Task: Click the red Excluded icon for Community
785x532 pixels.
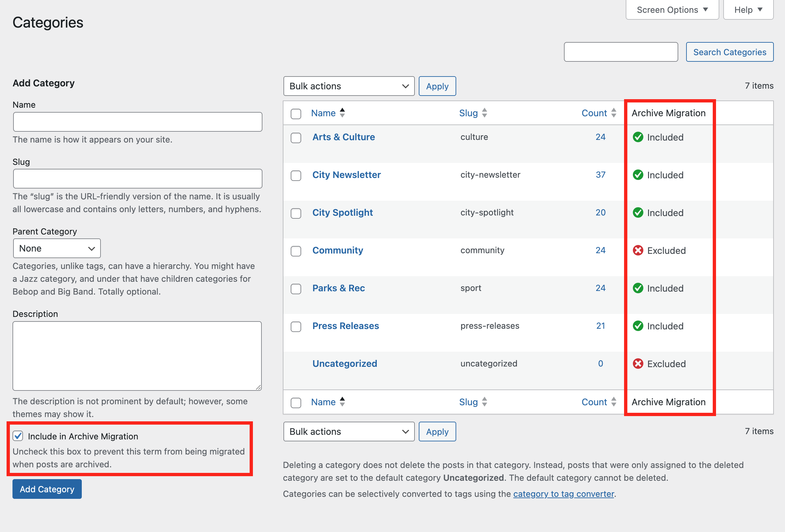Action: pyautogui.click(x=638, y=250)
